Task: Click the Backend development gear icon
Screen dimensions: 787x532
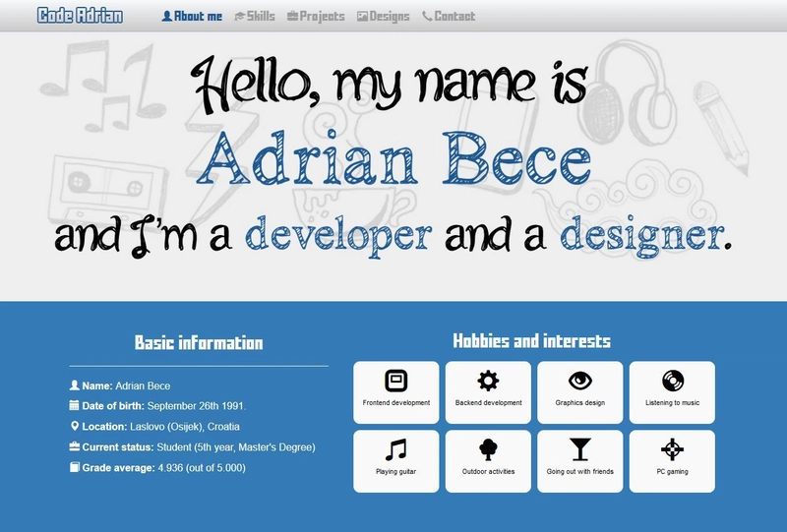Action: point(488,381)
